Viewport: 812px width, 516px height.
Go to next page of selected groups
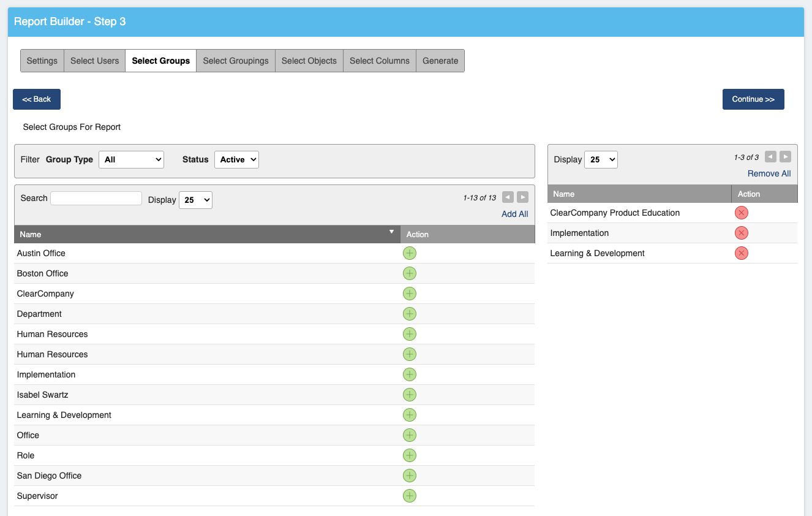[x=785, y=156]
